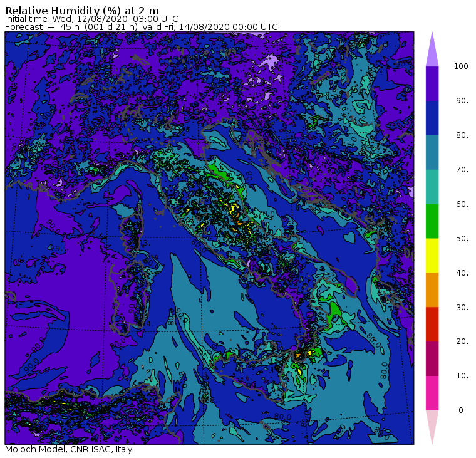Click the 'Relative Humidity (%) at 2 m' title
Viewport: 476px width, 458px height.
pyautogui.click(x=82, y=11)
